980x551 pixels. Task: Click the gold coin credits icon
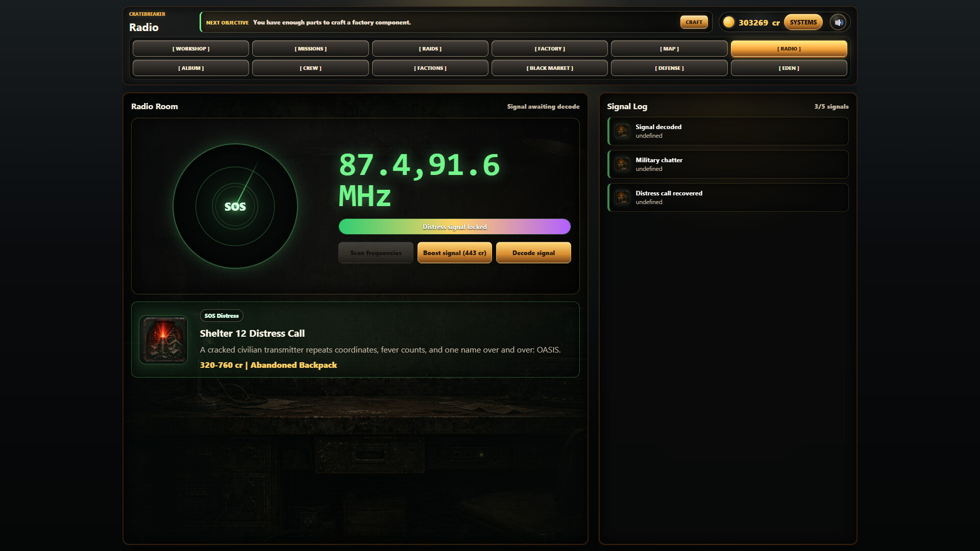728,22
